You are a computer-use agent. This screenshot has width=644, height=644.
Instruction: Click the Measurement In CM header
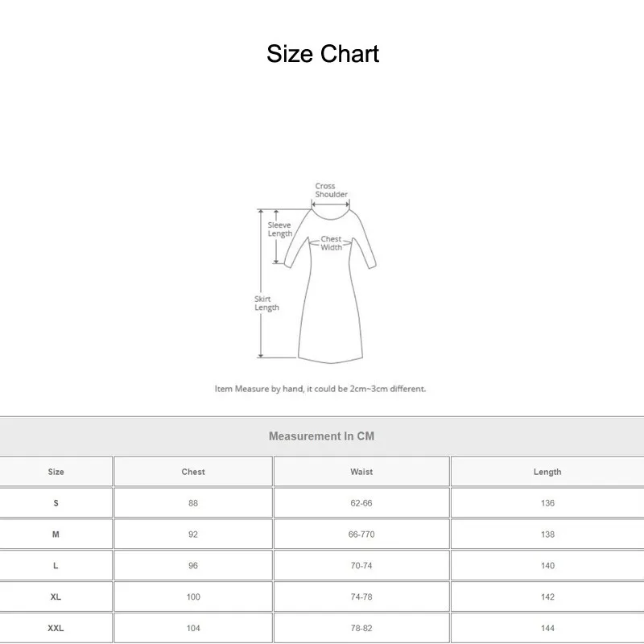click(321, 436)
